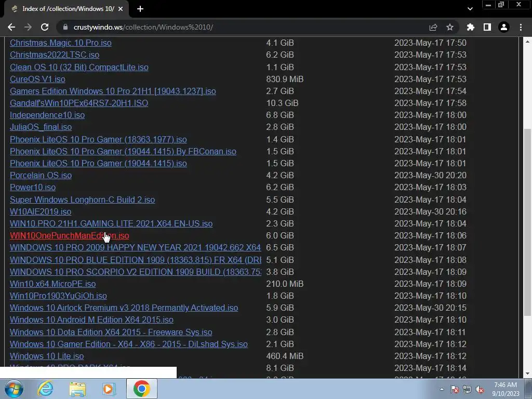Download WINDOWS 10 PRO SCORPIO V2 EDITION
Screen dimensions: 532x399
pyautogui.click(x=136, y=272)
